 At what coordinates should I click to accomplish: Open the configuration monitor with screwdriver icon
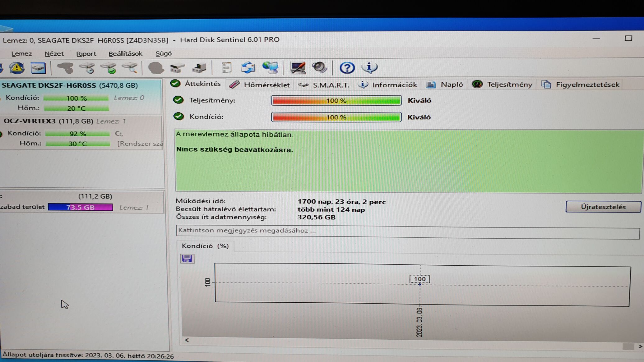tap(297, 68)
